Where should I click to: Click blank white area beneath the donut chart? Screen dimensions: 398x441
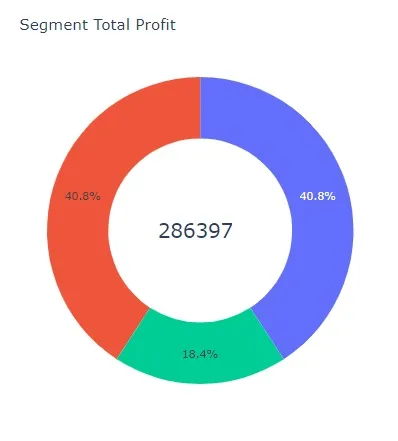(200, 413)
